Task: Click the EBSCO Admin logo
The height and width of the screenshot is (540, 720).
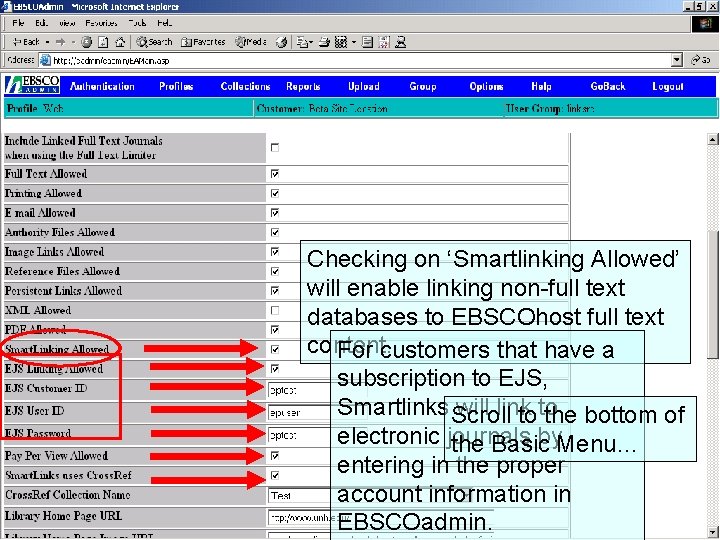Action: tap(33, 85)
